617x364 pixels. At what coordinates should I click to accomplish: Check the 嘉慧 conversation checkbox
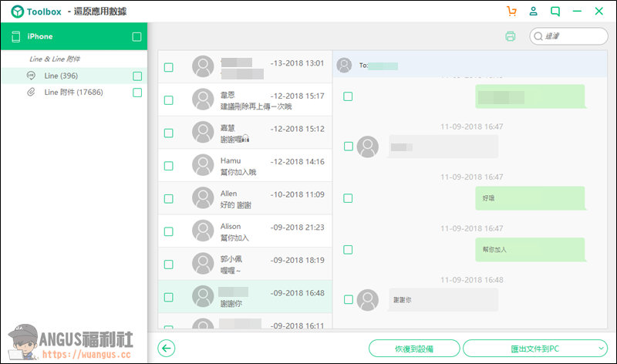coord(168,133)
